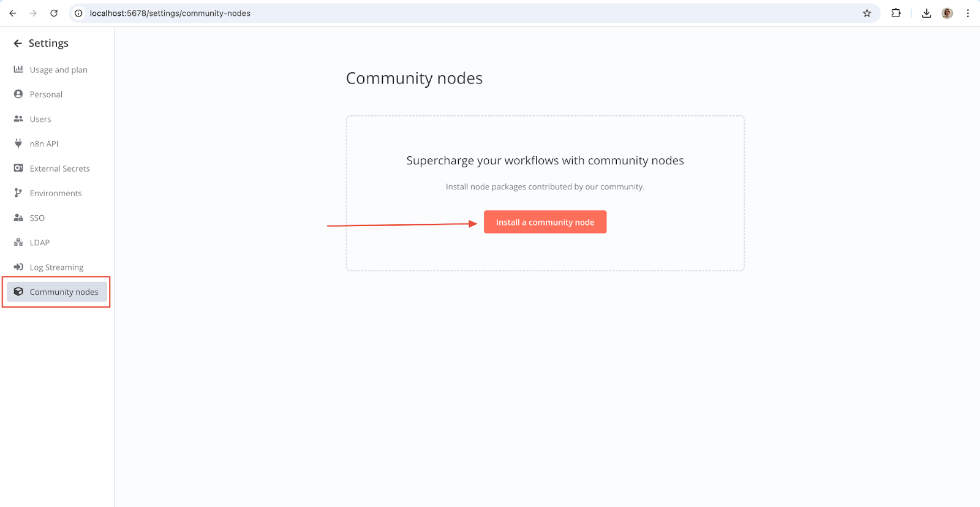Click the Environments branch icon
The height and width of the screenshot is (507, 980).
18,193
